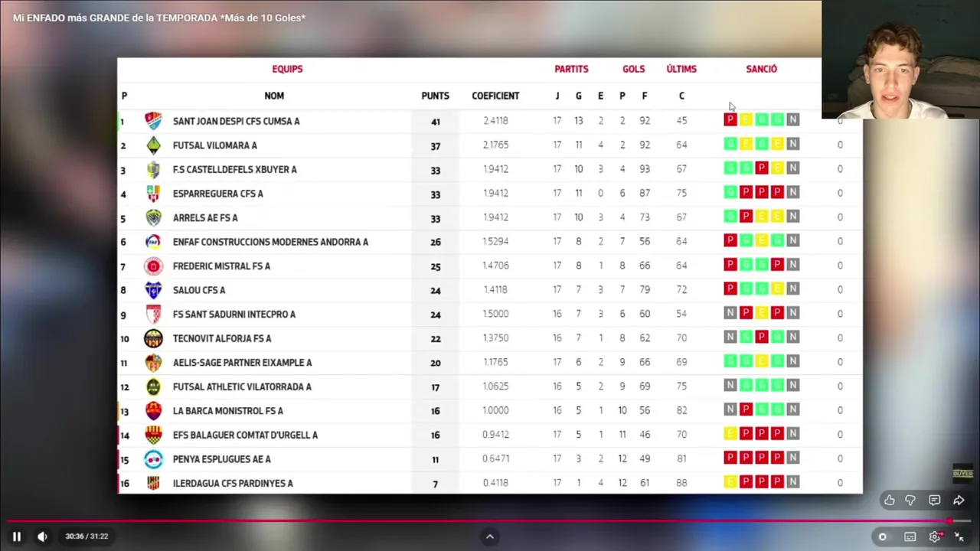Click coefficient 0.6471 for Penya Esplugues
This screenshot has width=980, height=551.
pos(495,459)
